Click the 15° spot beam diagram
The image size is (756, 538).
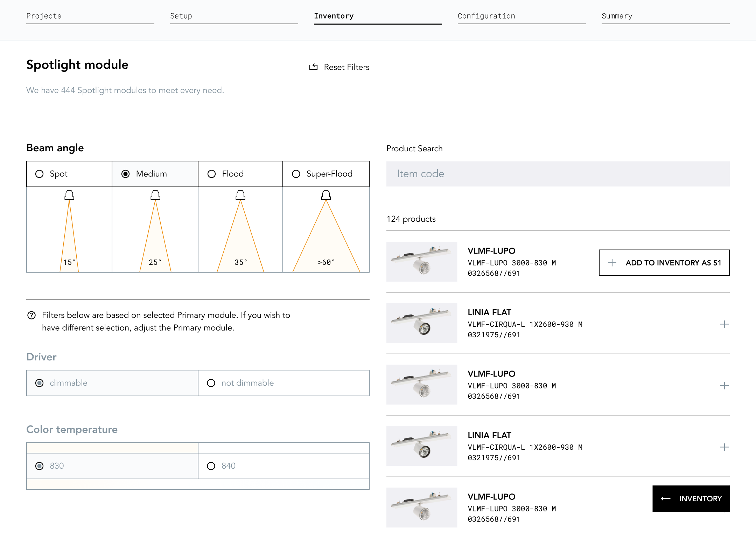click(x=69, y=230)
